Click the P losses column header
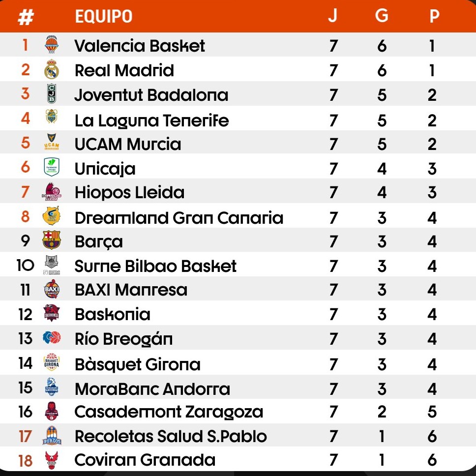The image size is (476, 476). tap(434, 16)
